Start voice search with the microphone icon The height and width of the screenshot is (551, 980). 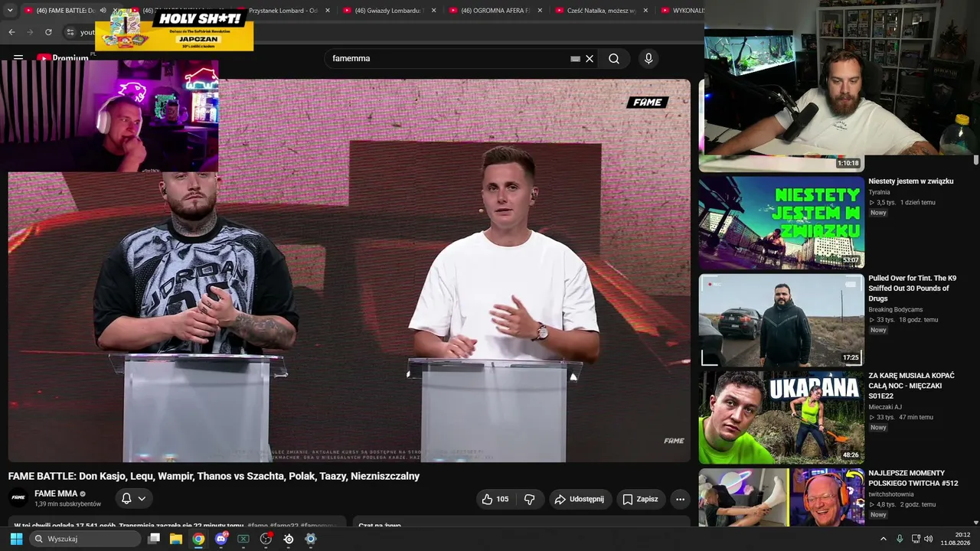coord(648,59)
